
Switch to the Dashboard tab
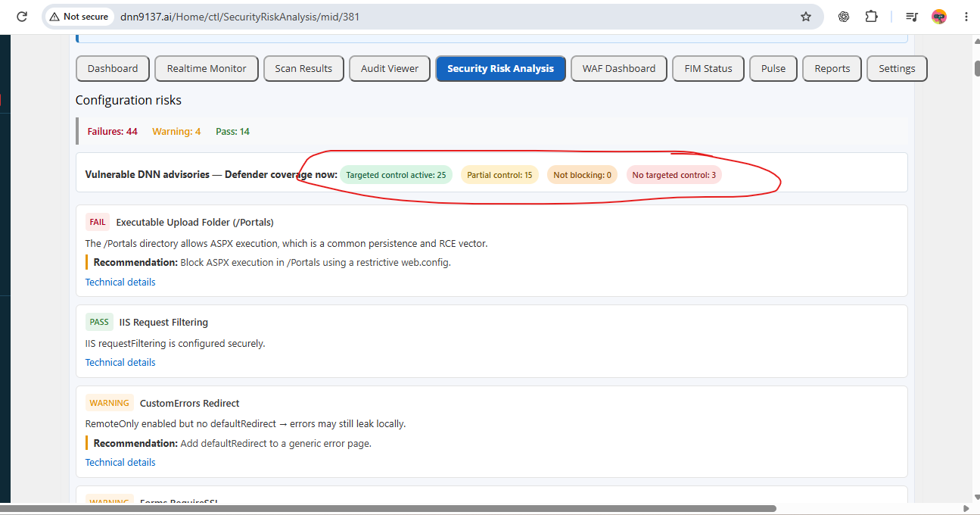pyautogui.click(x=113, y=68)
